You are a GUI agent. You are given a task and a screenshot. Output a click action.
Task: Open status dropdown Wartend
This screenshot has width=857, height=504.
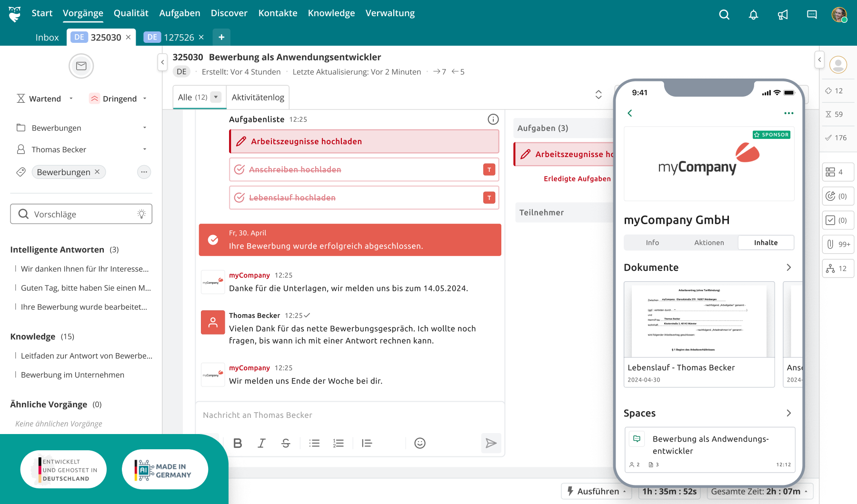44,99
